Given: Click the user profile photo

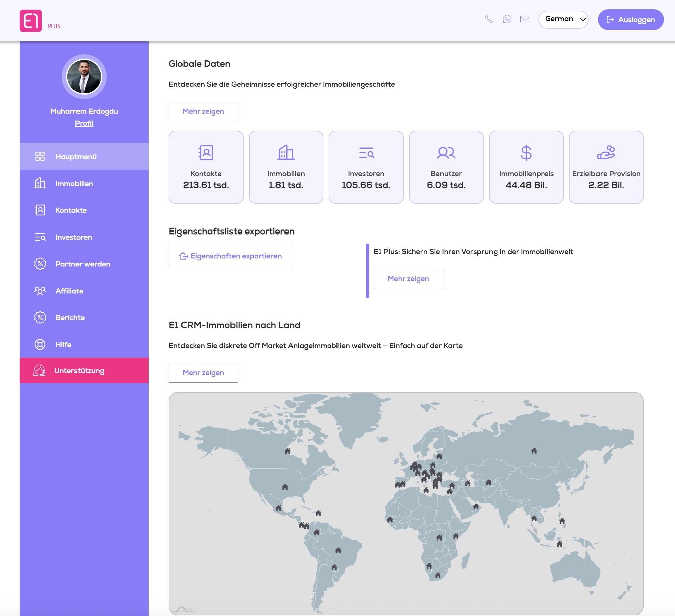Looking at the screenshot, I should (84, 77).
